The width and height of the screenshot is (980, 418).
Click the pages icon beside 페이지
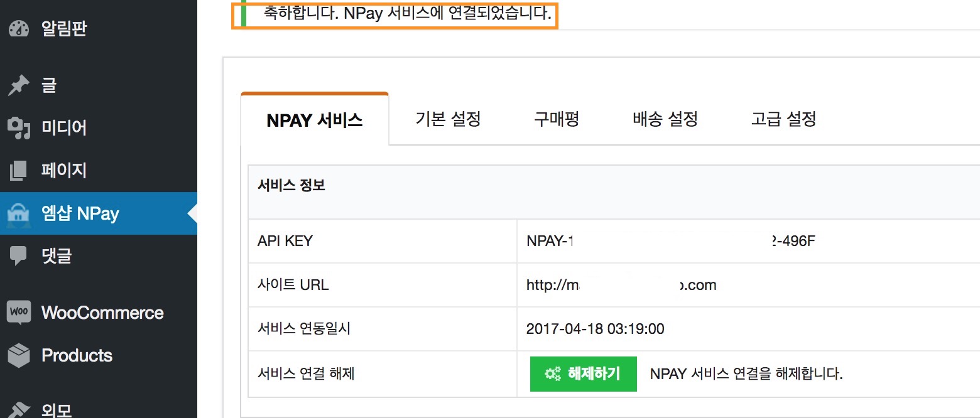[19, 171]
